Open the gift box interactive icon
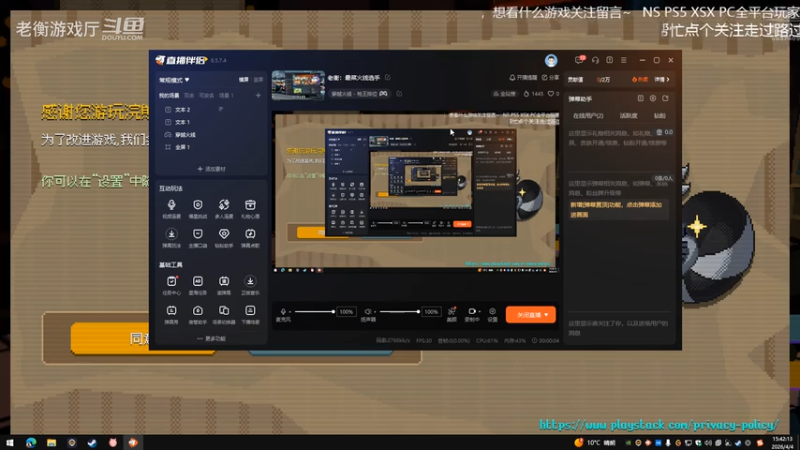Screen dimensions: 800x450 250,205
